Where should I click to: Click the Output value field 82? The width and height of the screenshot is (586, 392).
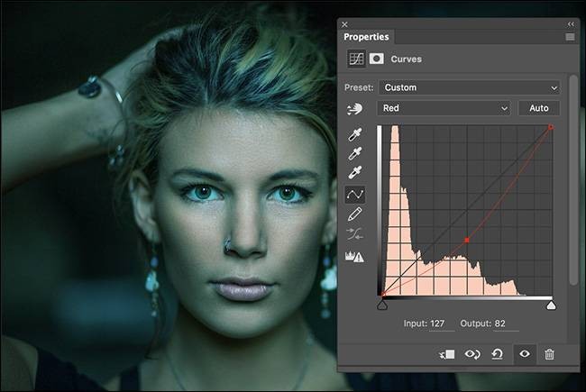pos(506,324)
